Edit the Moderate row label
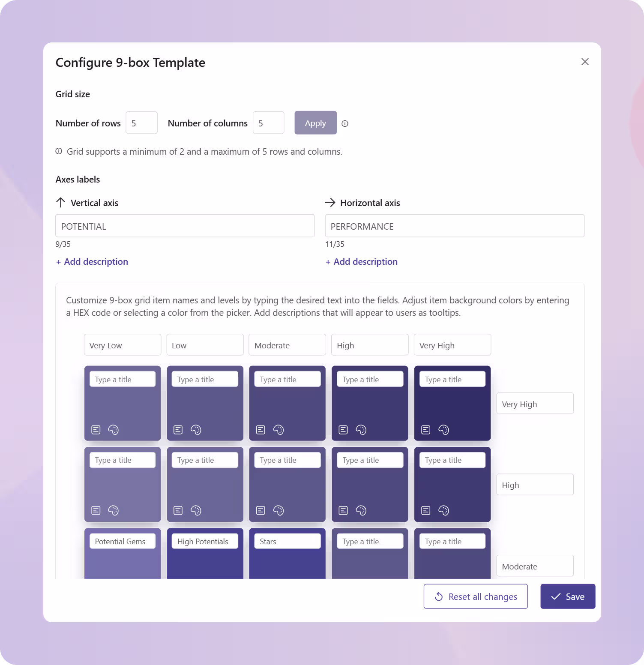This screenshot has height=665, width=644. tap(535, 566)
